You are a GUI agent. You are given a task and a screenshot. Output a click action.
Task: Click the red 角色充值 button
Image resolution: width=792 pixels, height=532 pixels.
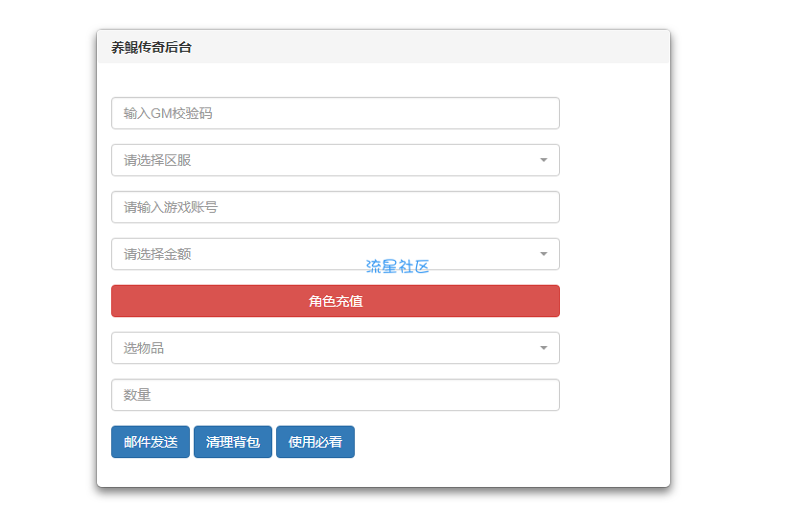(336, 301)
